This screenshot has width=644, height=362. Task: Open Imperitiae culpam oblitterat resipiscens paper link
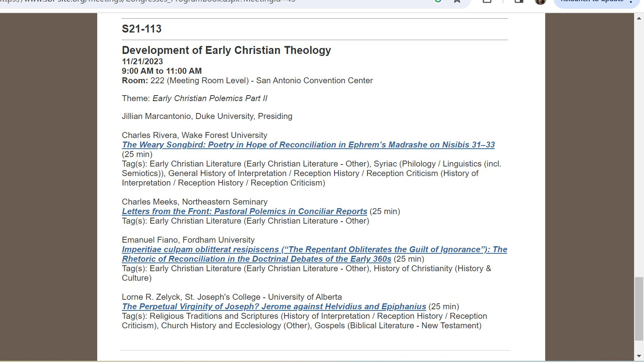314,249
